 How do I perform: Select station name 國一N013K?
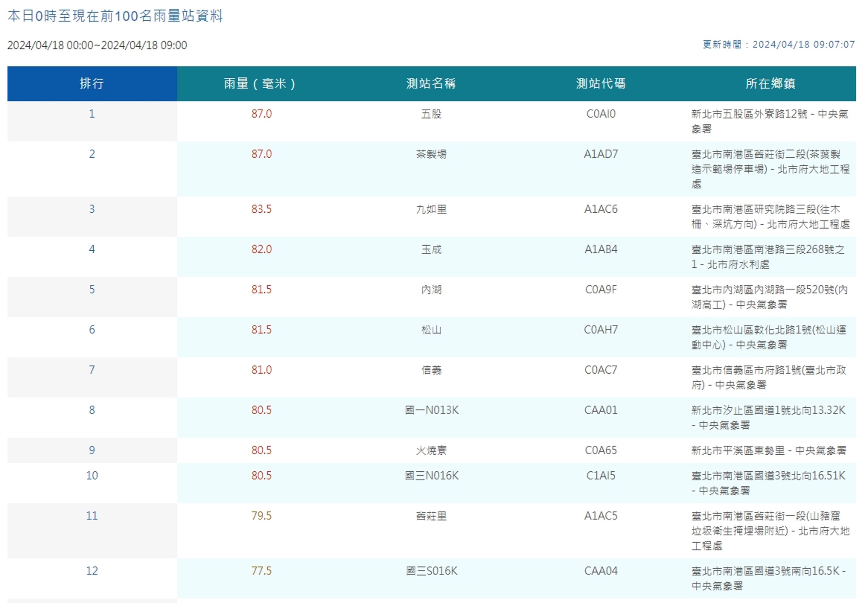point(431,410)
